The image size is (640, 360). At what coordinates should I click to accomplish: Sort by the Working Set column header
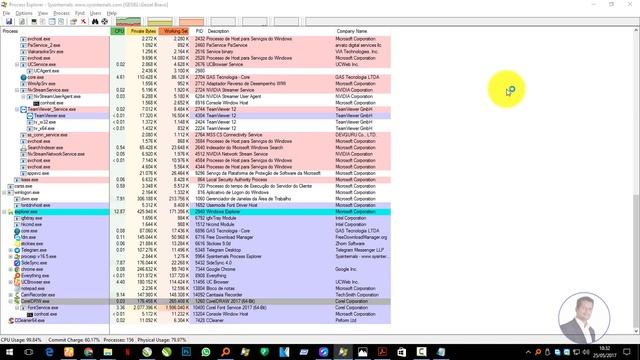click(174, 31)
